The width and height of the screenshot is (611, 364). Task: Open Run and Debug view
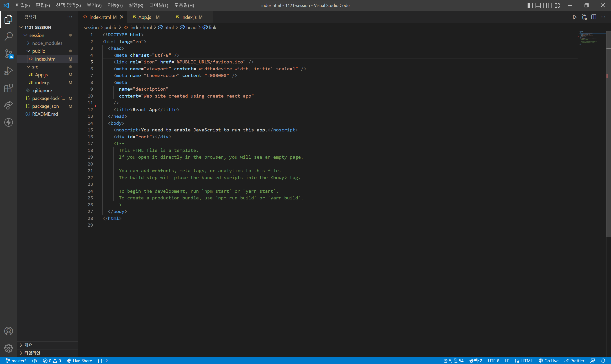coord(9,71)
